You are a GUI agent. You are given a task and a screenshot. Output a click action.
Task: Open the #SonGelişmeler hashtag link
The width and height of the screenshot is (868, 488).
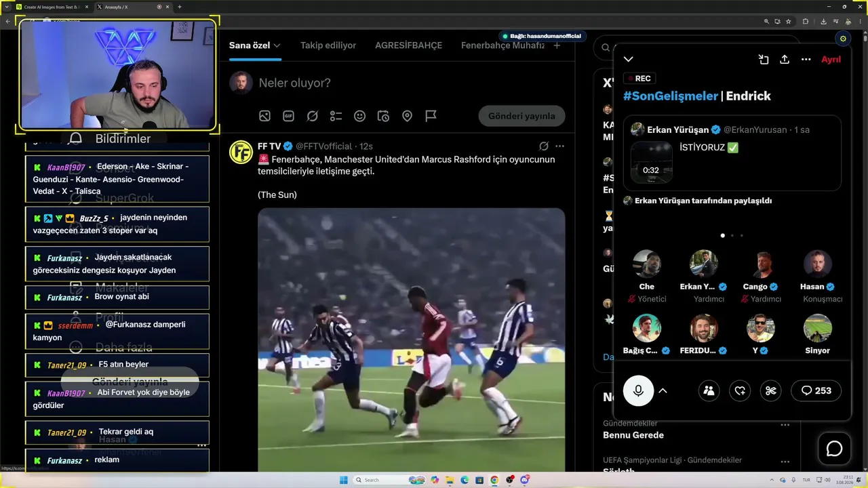coord(670,96)
